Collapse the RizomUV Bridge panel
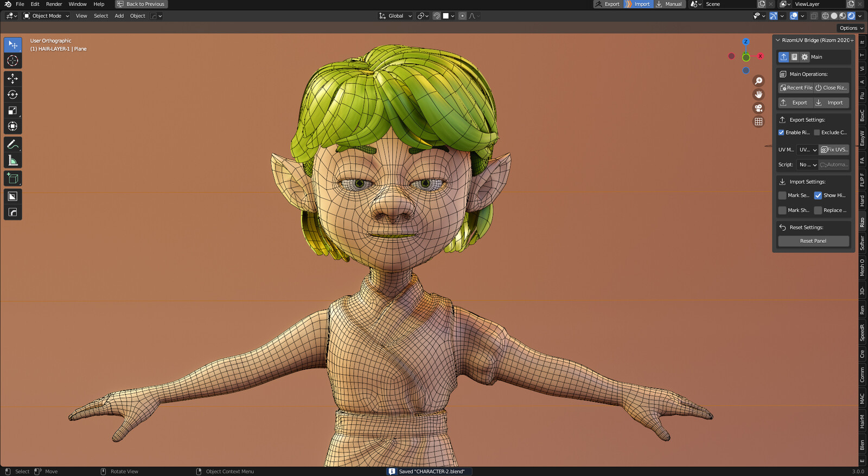Screen dimensions: 868x476 (x=778, y=40)
